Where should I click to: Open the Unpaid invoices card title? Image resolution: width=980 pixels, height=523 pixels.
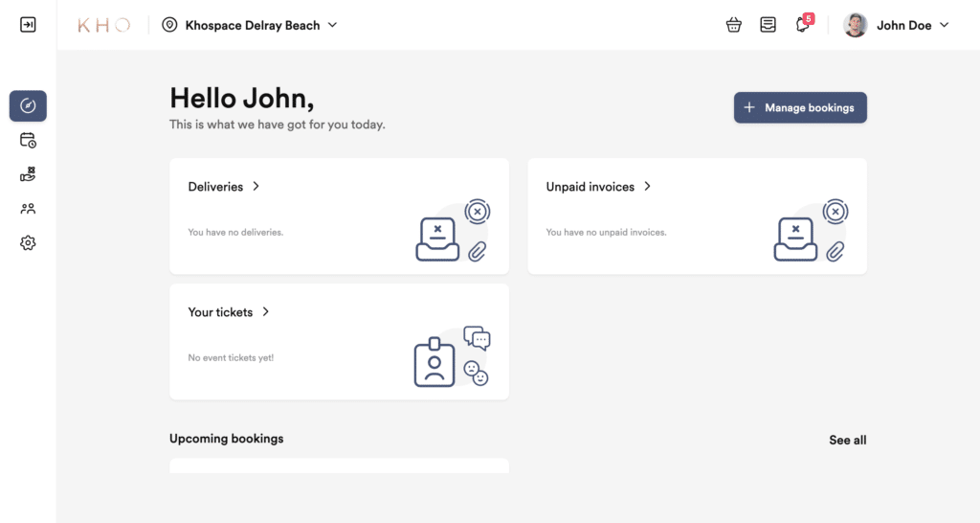coord(590,187)
